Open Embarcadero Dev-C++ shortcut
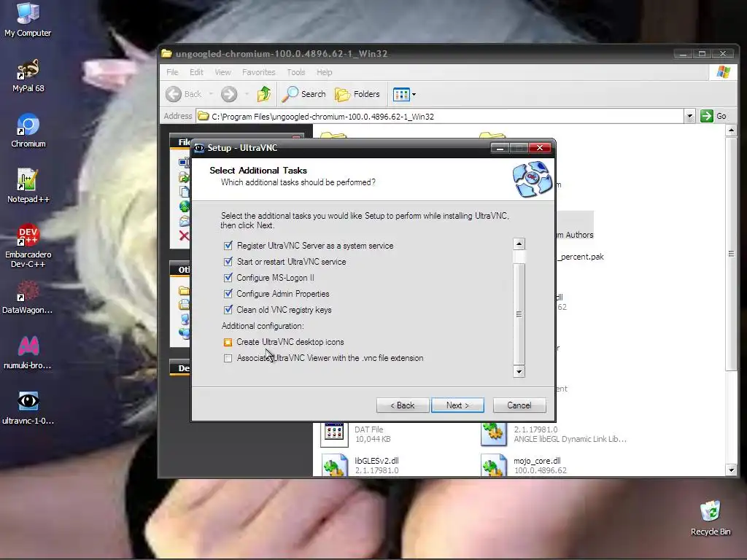The height and width of the screenshot is (560, 747). pyautogui.click(x=28, y=246)
